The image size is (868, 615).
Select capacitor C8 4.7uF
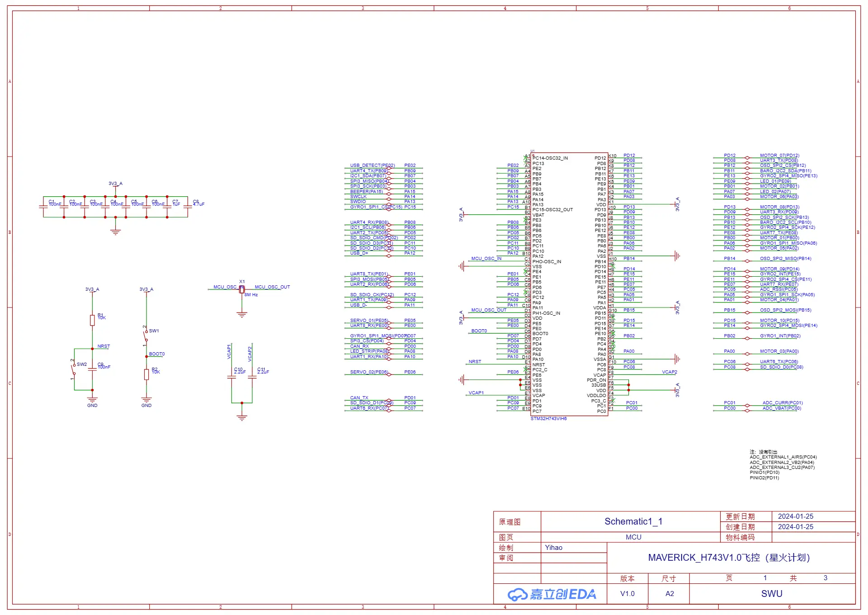[188, 207]
